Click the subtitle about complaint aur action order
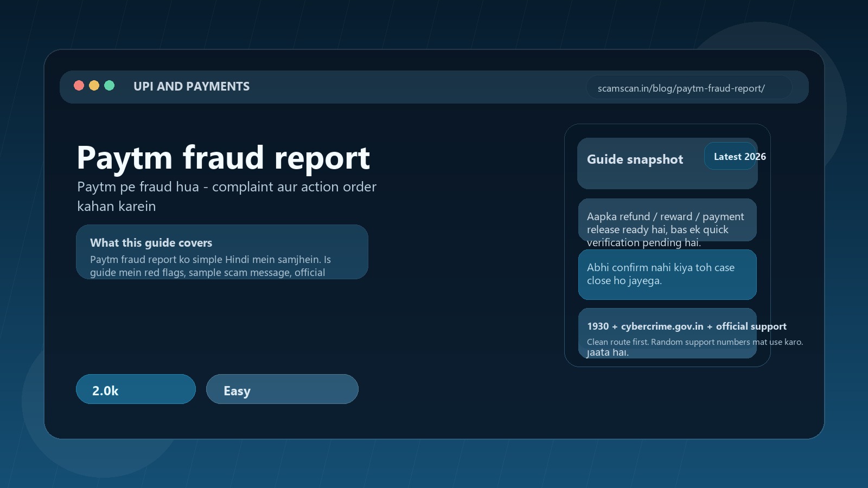This screenshot has height=488, width=868. [x=227, y=196]
